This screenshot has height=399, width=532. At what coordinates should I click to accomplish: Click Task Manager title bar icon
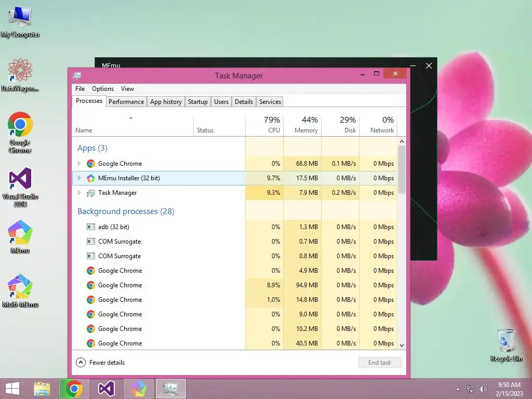tap(77, 75)
